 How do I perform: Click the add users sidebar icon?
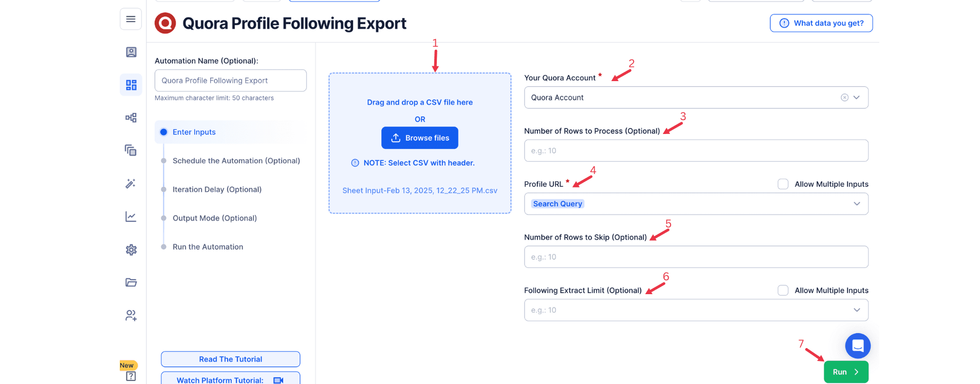(x=131, y=315)
